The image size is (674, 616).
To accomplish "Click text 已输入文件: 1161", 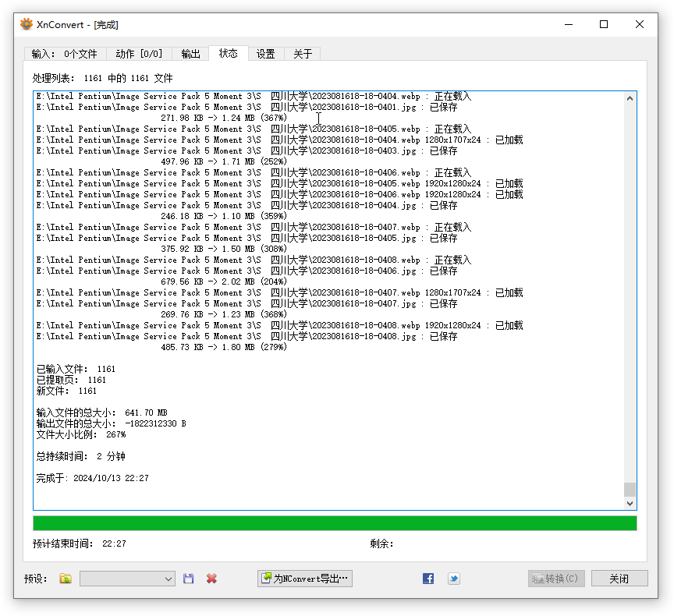I will pos(76,369).
